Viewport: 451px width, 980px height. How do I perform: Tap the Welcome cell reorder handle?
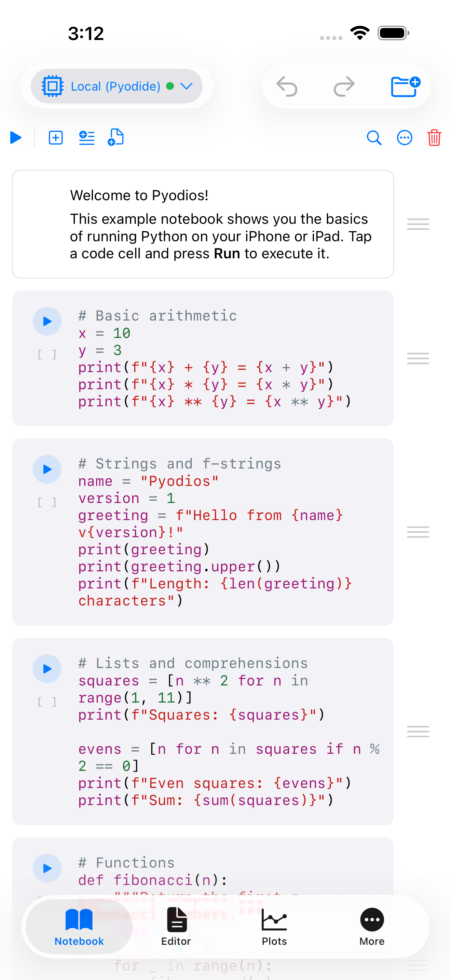pos(418,224)
